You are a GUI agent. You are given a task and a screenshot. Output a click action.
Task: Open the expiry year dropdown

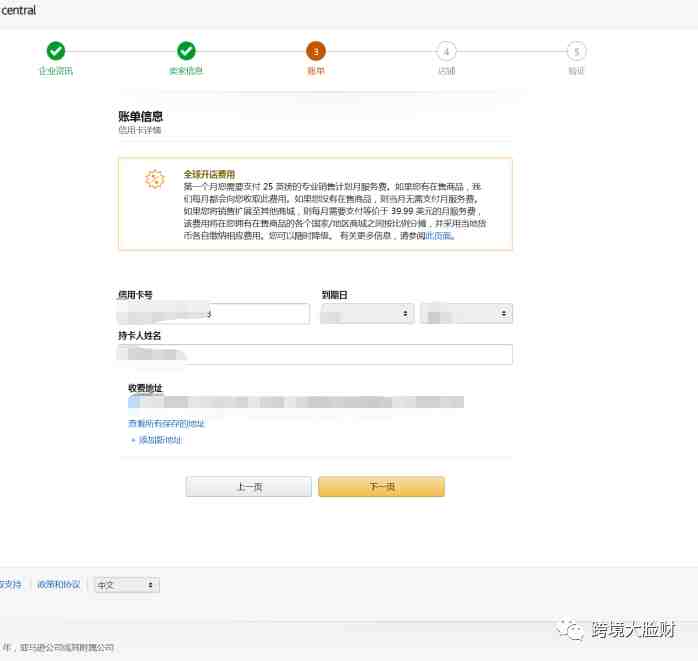467,313
